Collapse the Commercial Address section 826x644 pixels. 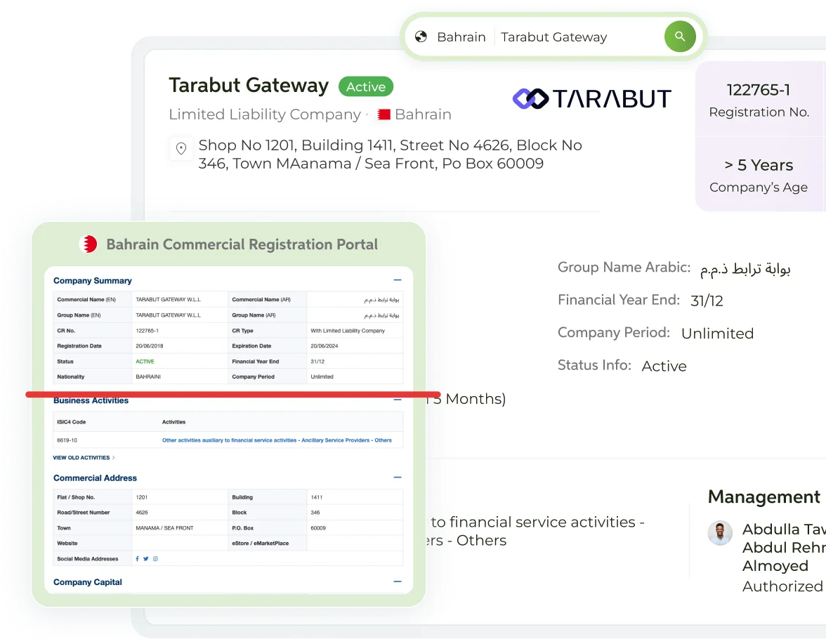pos(398,478)
